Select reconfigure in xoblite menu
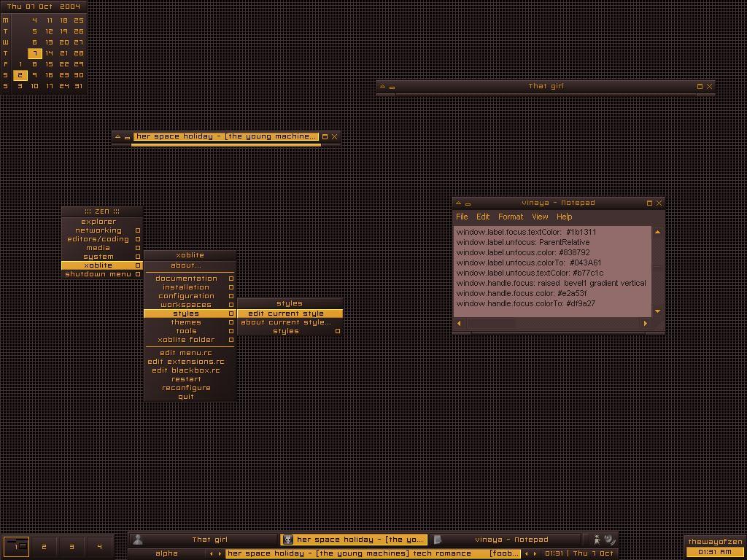Screen dimensions: 747x560 click(190, 388)
